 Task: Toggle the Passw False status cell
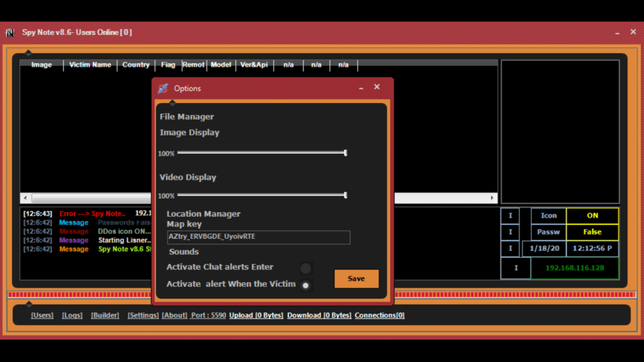pos(592,233)
